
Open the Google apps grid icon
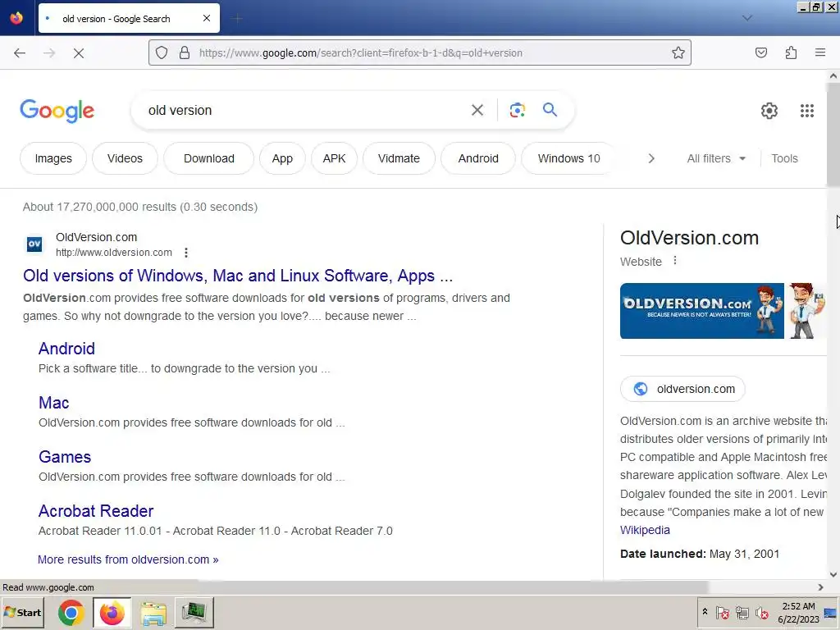click(807, 111)
